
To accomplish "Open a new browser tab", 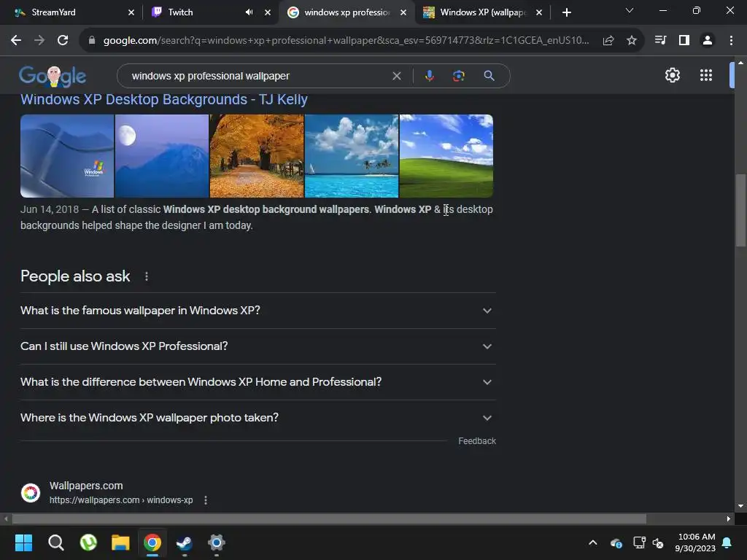I will click(x=566, y=12).
